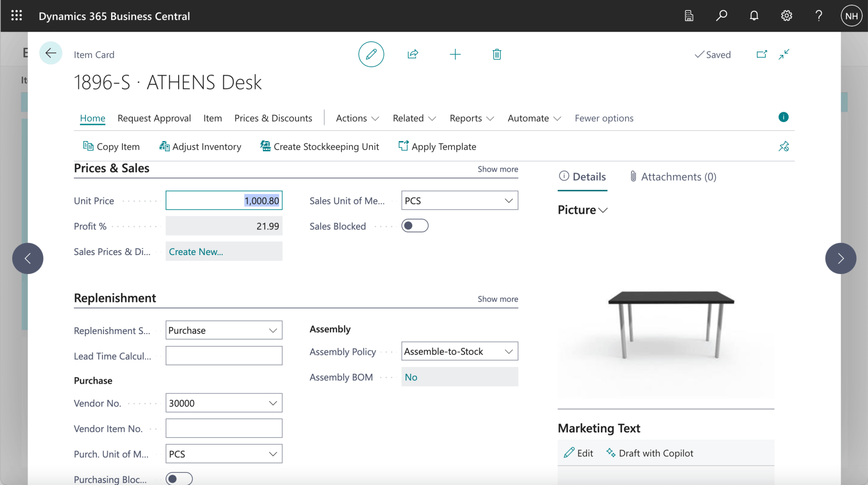Expand the Reports menu
The image size is (868, 485).
tap(472, 118)
